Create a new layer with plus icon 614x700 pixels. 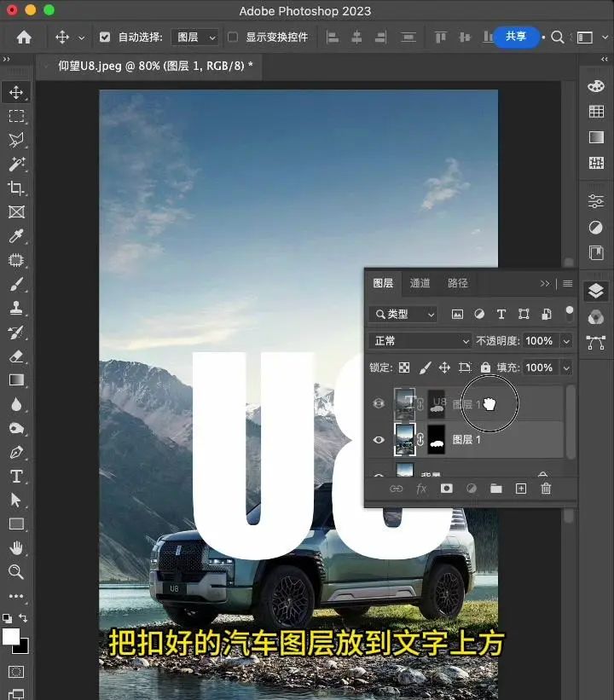pyautogui.click(x=521, y=489)
